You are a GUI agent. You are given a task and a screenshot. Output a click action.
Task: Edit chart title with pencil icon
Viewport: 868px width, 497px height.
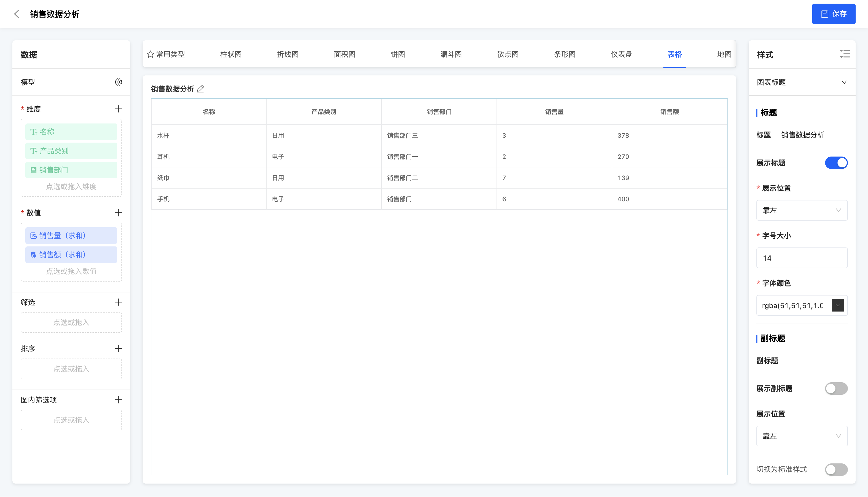201,89
